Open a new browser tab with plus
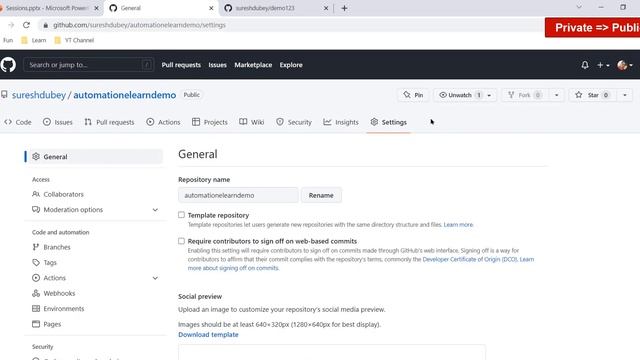This screenshot has height=360, width=640. click(x=344, y=8)
